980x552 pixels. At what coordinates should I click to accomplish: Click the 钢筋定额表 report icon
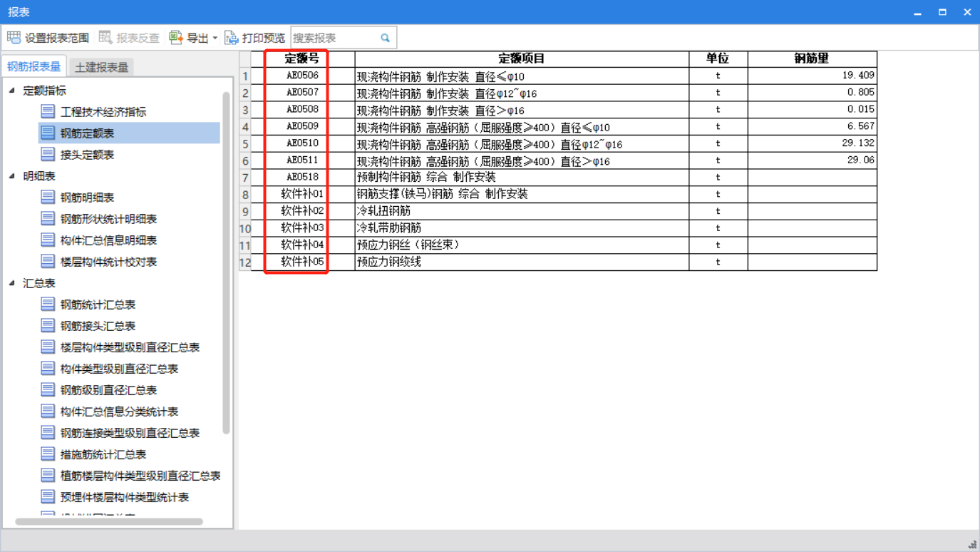click(x=48, y=133)
